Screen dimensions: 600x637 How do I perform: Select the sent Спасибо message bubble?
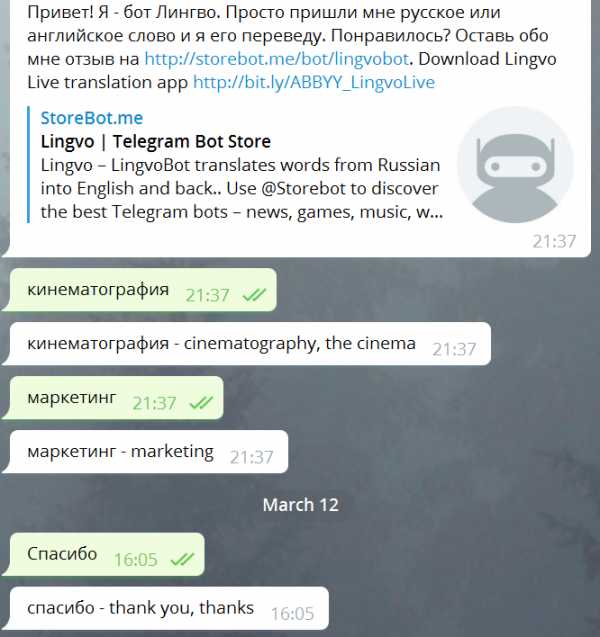(106, 554)
